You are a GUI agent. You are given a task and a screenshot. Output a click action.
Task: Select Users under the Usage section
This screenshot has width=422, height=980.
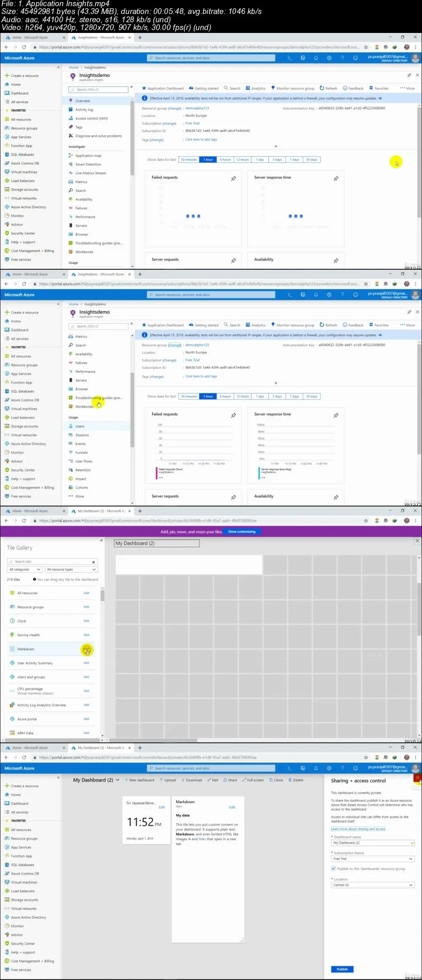(80, 426)
